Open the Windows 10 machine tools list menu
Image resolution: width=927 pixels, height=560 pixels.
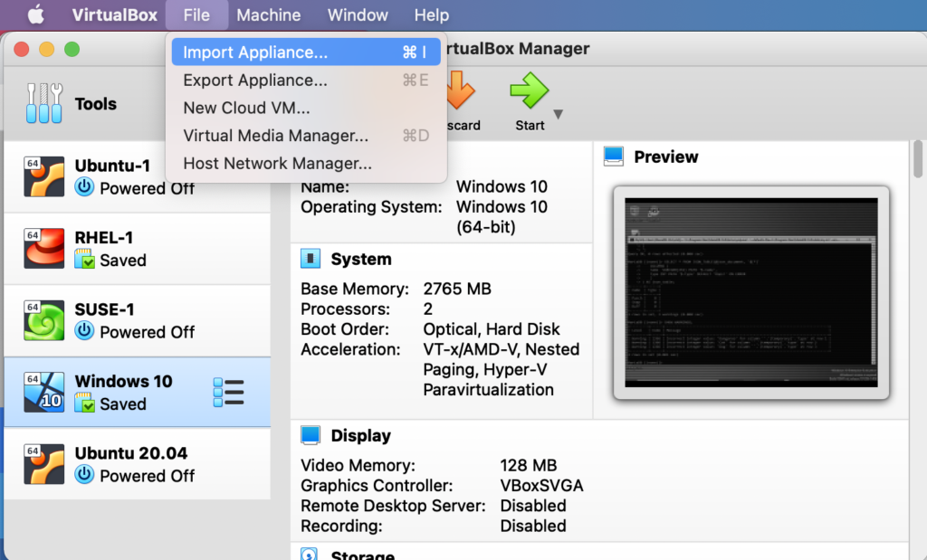point(228,393)
